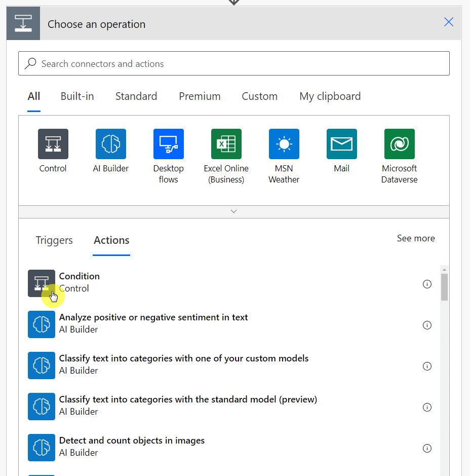Image resolution: width=470 pixels, height=476 pixels.
Task: Select the Desktop flows connector
Action: click(x=169, y=144)
